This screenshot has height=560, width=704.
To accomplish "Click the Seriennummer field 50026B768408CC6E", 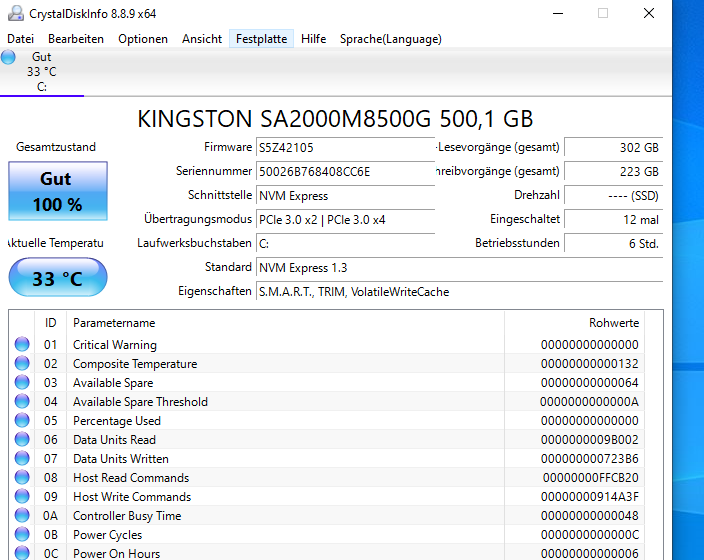I will coord(345,172).
